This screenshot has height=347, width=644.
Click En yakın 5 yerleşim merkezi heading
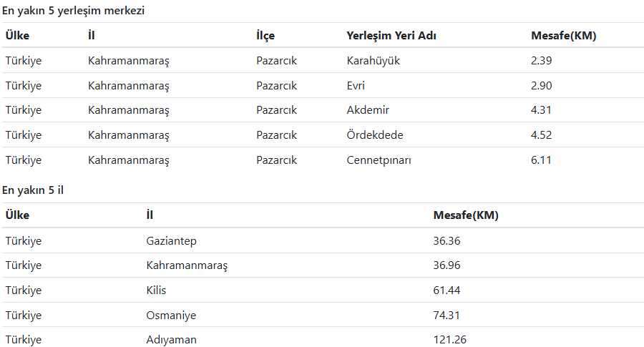pyautogui.click(x=73, y=11)
